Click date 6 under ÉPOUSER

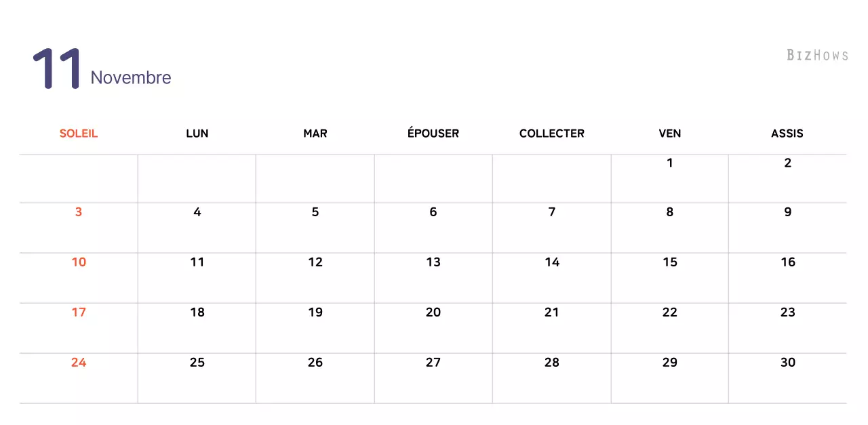[x=433, y=212]
